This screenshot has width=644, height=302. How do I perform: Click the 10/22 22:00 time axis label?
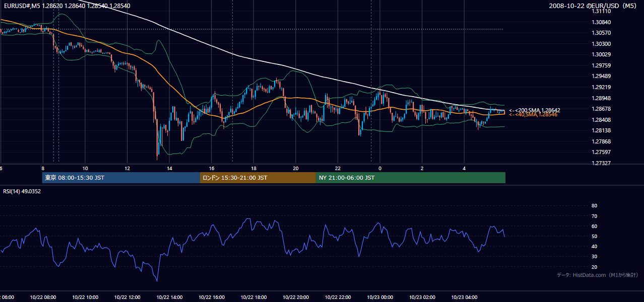pyautogui.click(x=338, y=297)
